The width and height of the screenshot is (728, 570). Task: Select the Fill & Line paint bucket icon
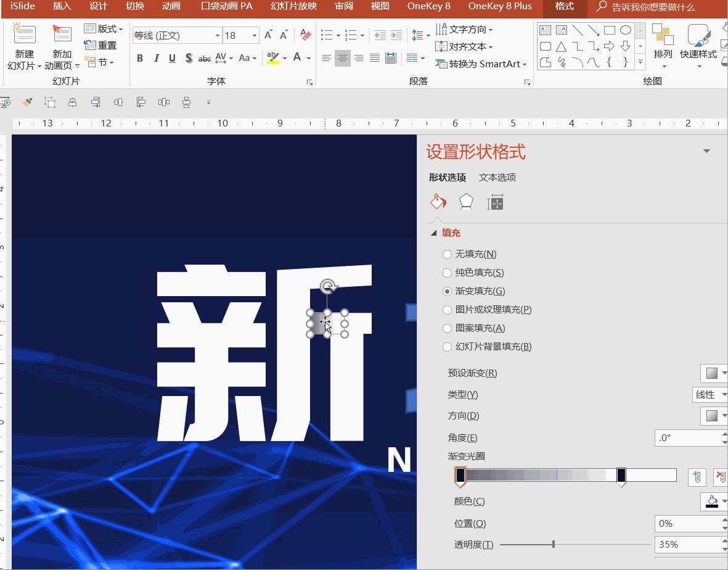pyautogui.click(x=438, y=202)
